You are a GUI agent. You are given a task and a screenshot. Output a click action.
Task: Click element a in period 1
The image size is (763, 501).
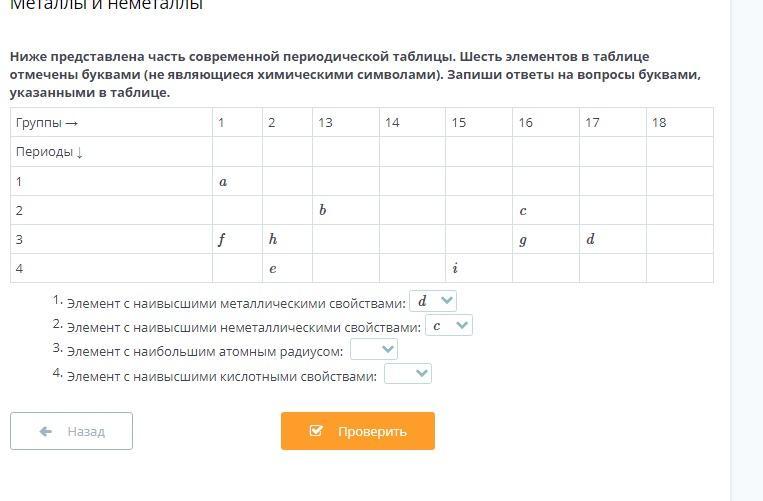(223, 182)
